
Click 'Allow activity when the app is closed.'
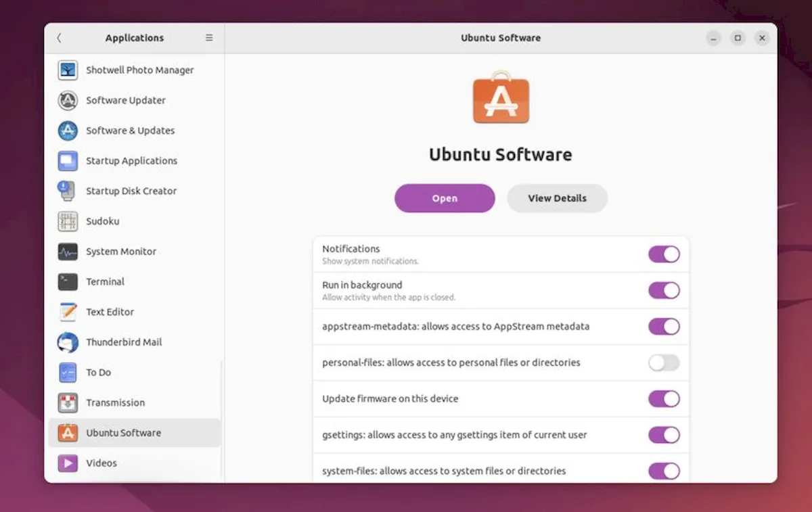point(389,298)
